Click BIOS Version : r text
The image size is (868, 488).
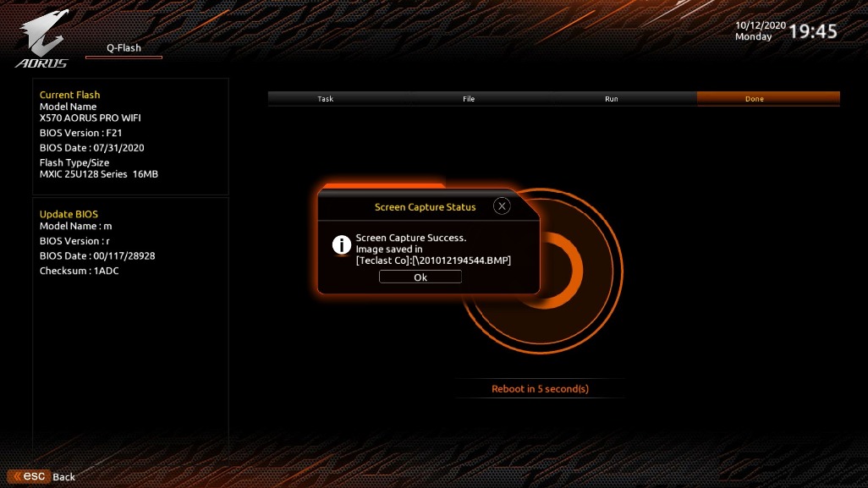point(74,241)
